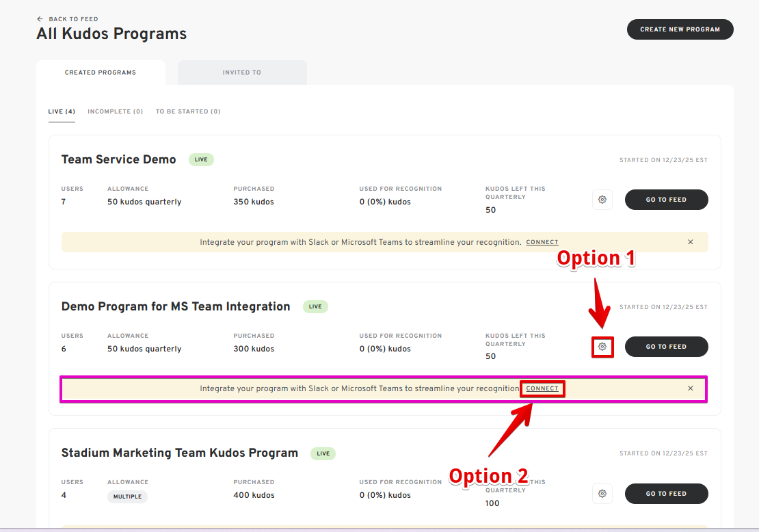Expand the Multiple allowance badge for Stadium Marketing
Screen dimensions: 759x532
(x=127, y=496)
